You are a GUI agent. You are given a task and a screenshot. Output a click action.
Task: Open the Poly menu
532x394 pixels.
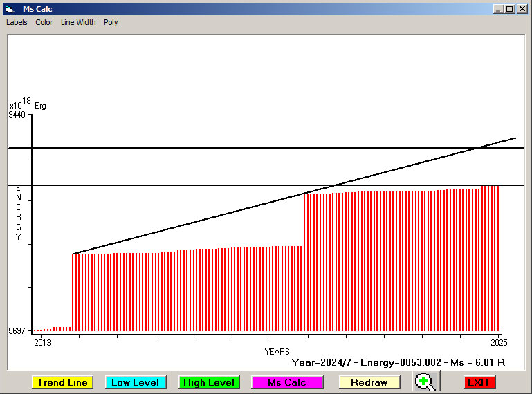point(111,22)
